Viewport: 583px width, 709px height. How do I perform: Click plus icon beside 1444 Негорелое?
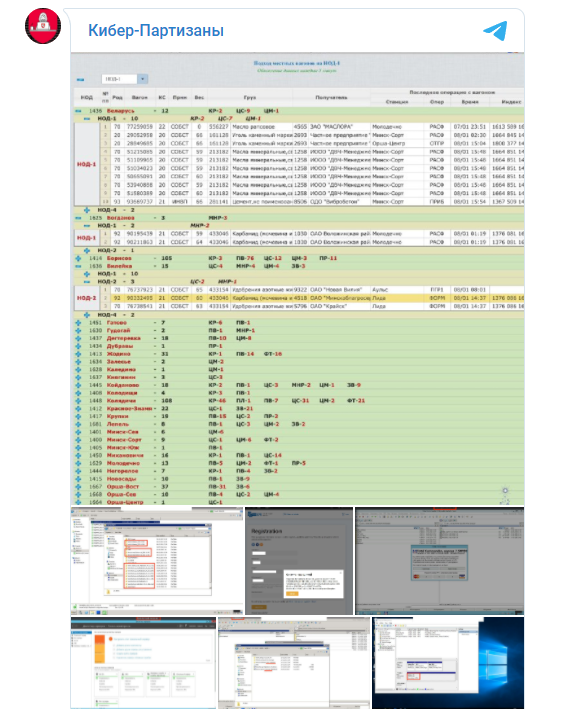tap(78, 471)
